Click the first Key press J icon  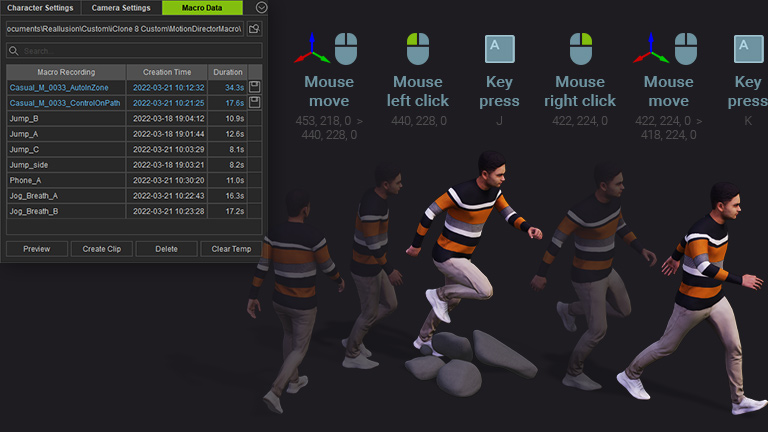click(x=499, y=48)
